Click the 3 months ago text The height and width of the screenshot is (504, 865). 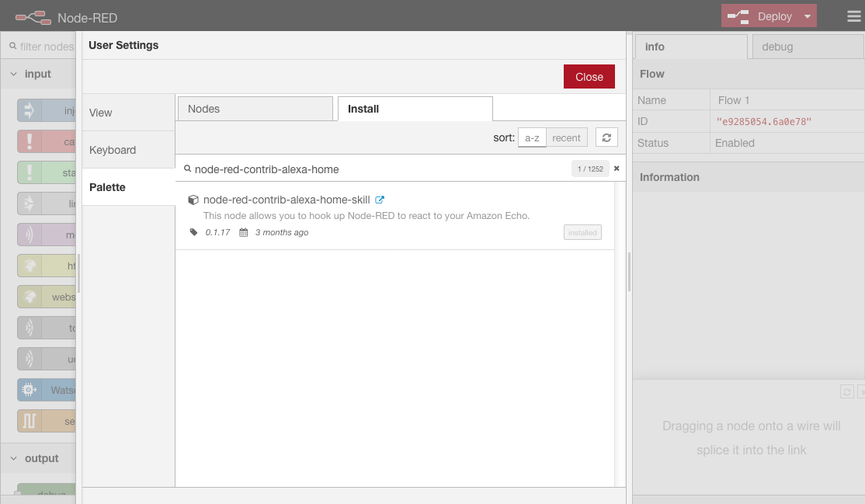[x=281, y=232]
